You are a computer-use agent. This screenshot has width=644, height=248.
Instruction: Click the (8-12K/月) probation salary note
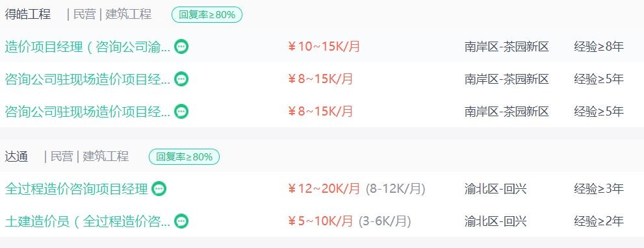coord(396,189)
